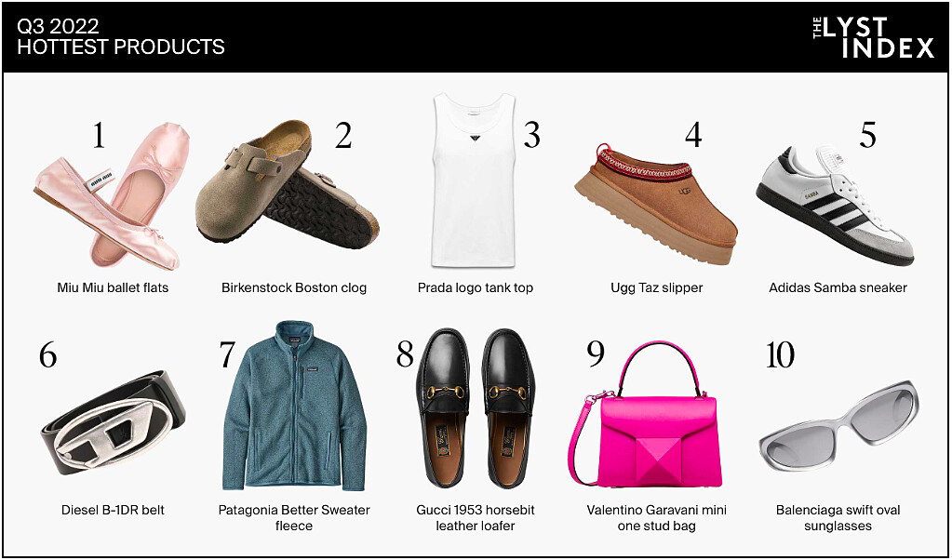Click the 'Birkenstock Boston clog' label

tap(294, 287)
